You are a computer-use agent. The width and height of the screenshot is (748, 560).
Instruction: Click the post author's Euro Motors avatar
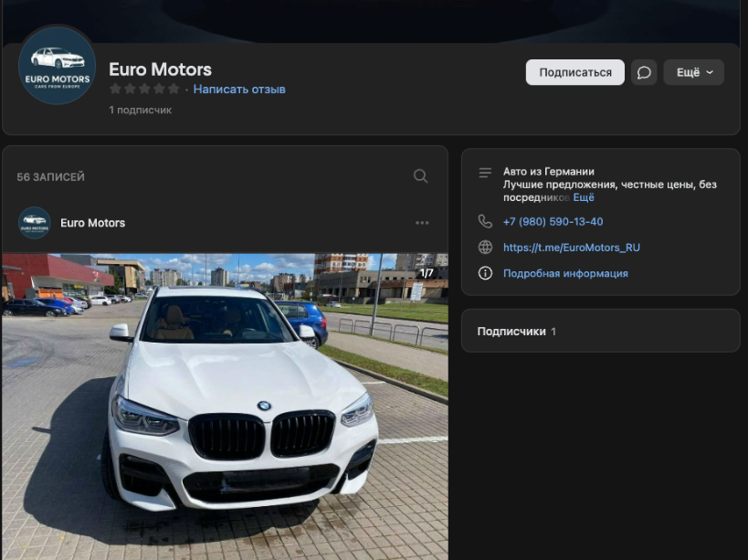click(34, 222)
